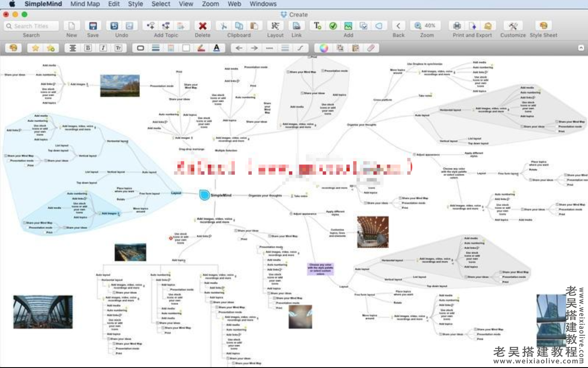588x368 pixels.
Task: Choose the dashed line style
Action: (269, 48)
